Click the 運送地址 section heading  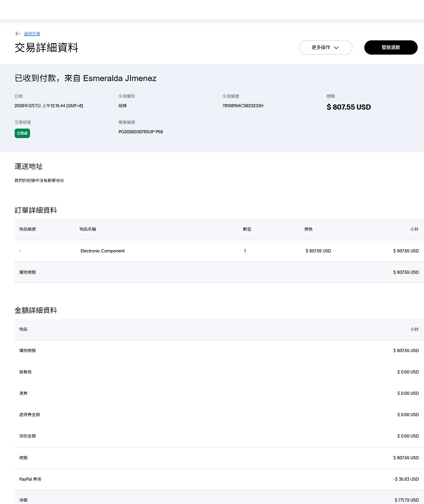click(x=28, y=167)
